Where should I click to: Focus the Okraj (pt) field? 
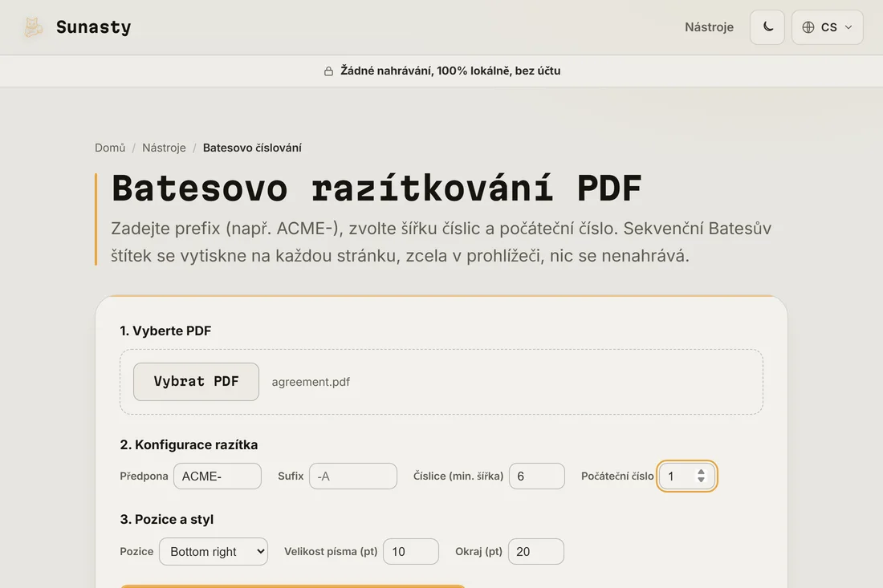coord(536,551)
